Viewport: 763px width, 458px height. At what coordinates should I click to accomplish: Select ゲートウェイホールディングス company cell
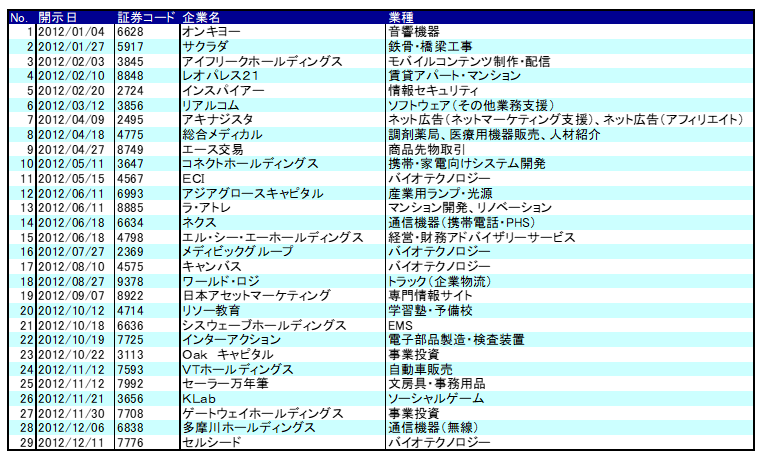click(x=263, y=413)
